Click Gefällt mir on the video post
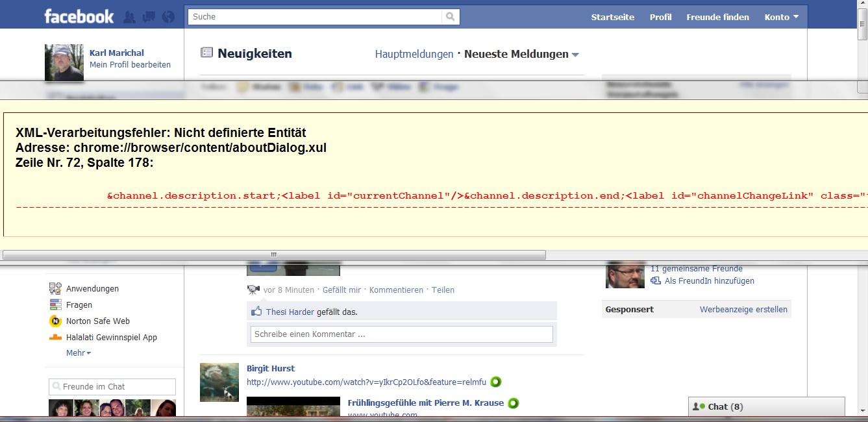Screen dimensions: 868x422 [x=341, y=290]
